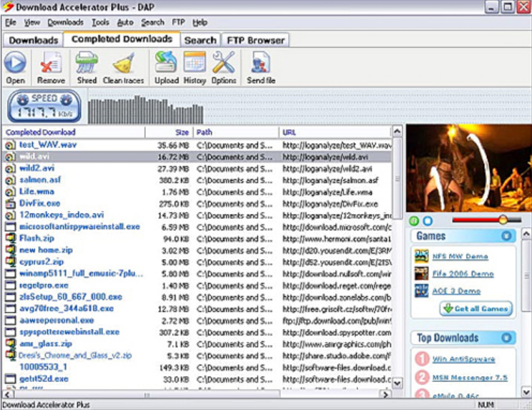Open the FTP Browser tab
Viewport: 532px width, 410px height.
[x=255, y=40]
